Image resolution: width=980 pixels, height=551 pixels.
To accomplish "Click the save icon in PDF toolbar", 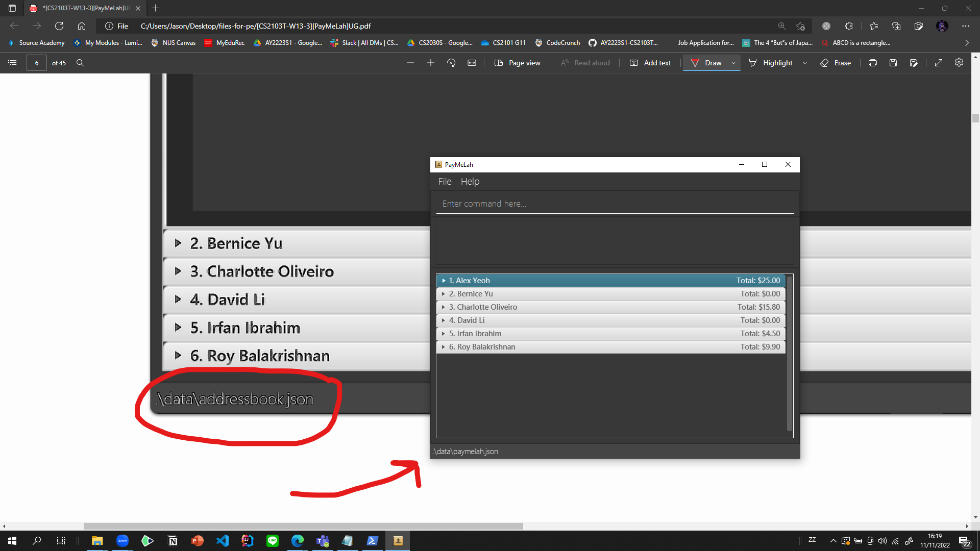I will (893, 63).
